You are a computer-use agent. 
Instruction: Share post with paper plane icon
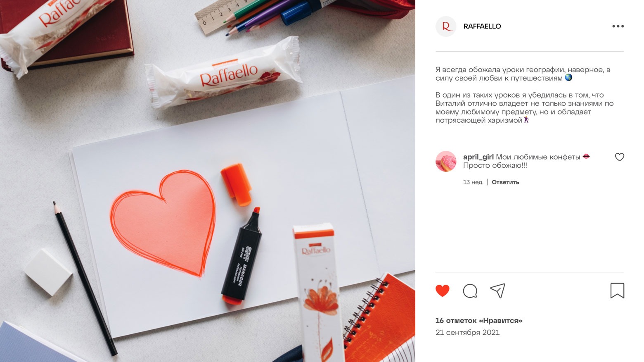498,291
